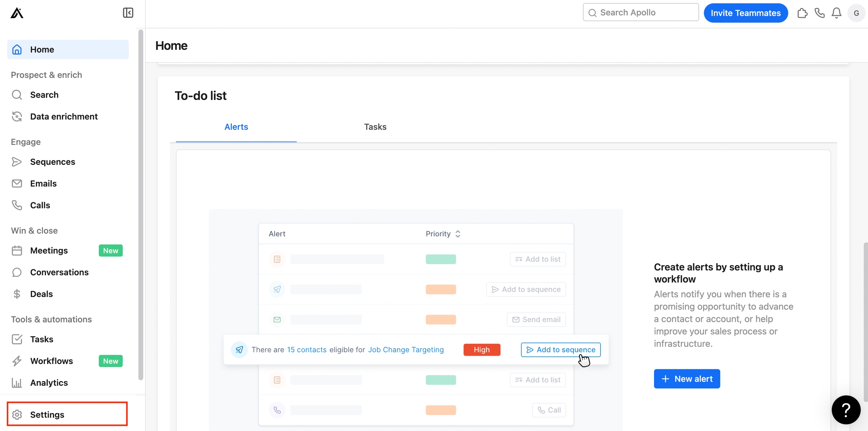Open Sequences in the sidebar
Image resolution: width=868 pixels, height=431 pixels.
pos(52,162)
